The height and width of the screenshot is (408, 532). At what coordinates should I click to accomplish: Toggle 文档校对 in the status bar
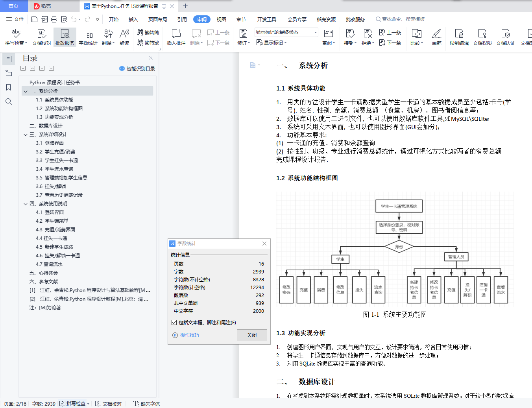pyautogui.click(x=109, y=404)
